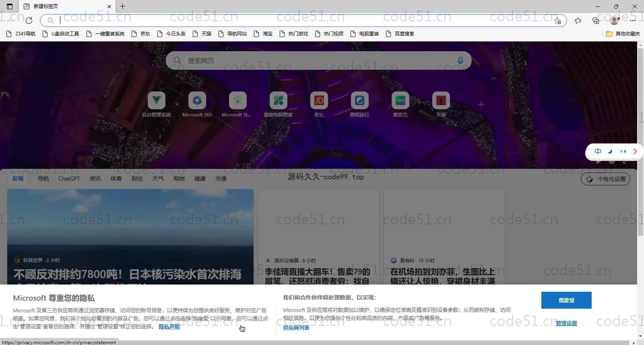Open 一键重装系统 bookmark
644x345 pixels.
point(105,34)
